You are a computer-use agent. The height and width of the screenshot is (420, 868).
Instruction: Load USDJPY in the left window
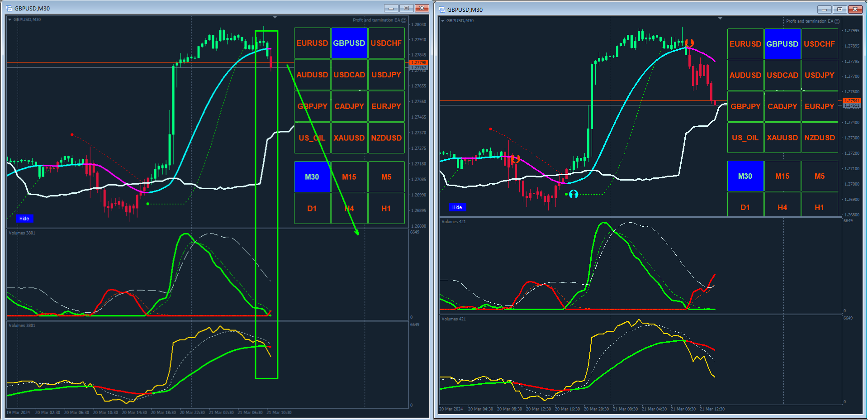[x=386, y=75]
